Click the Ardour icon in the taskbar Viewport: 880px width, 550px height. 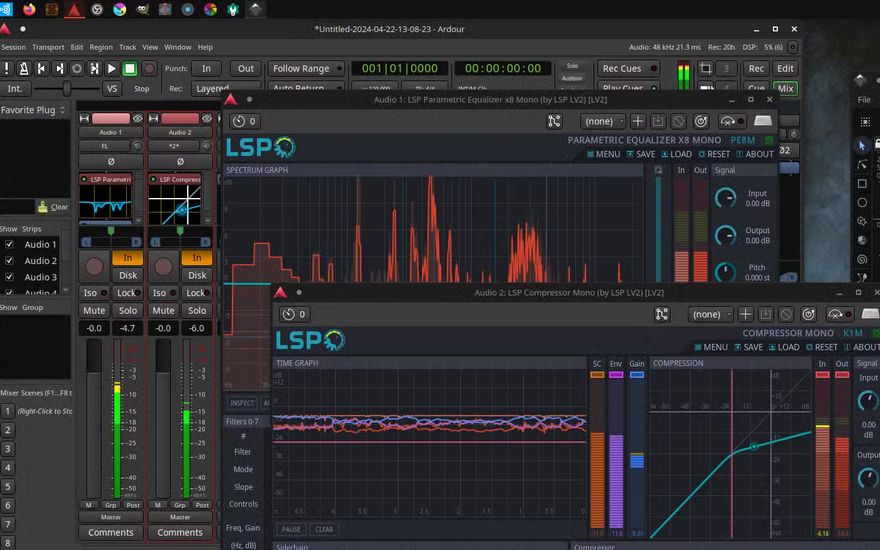[74, 10]
